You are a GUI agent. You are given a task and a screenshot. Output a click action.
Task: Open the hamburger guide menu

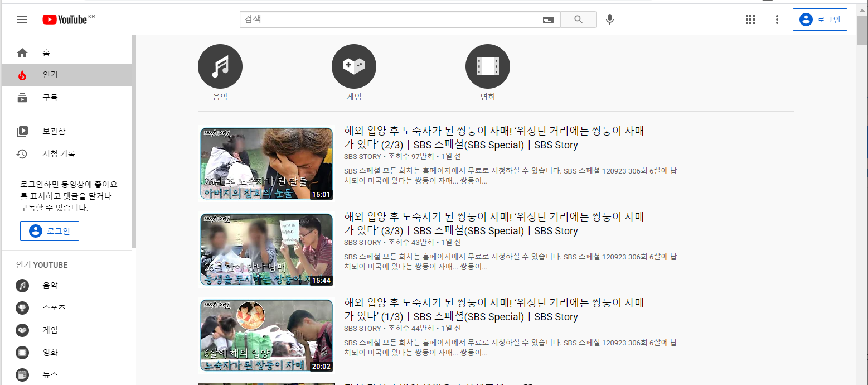[x=22, y=20]
